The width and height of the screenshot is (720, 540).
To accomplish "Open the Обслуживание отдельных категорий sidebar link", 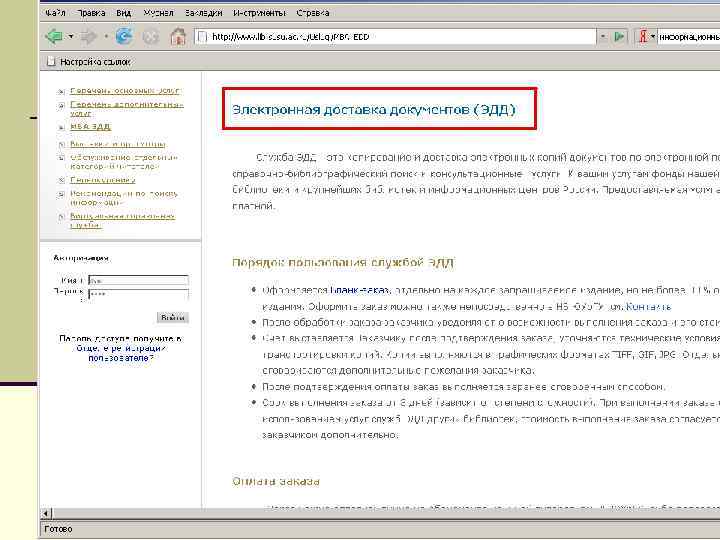I will pyautogui.click(x=124, y=162).
